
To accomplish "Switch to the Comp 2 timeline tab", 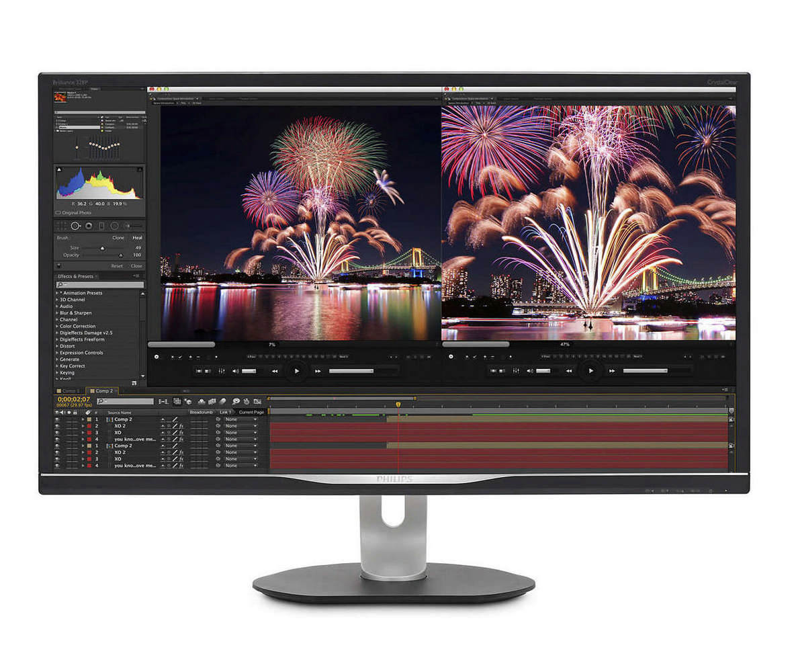I will pos(103,390).
